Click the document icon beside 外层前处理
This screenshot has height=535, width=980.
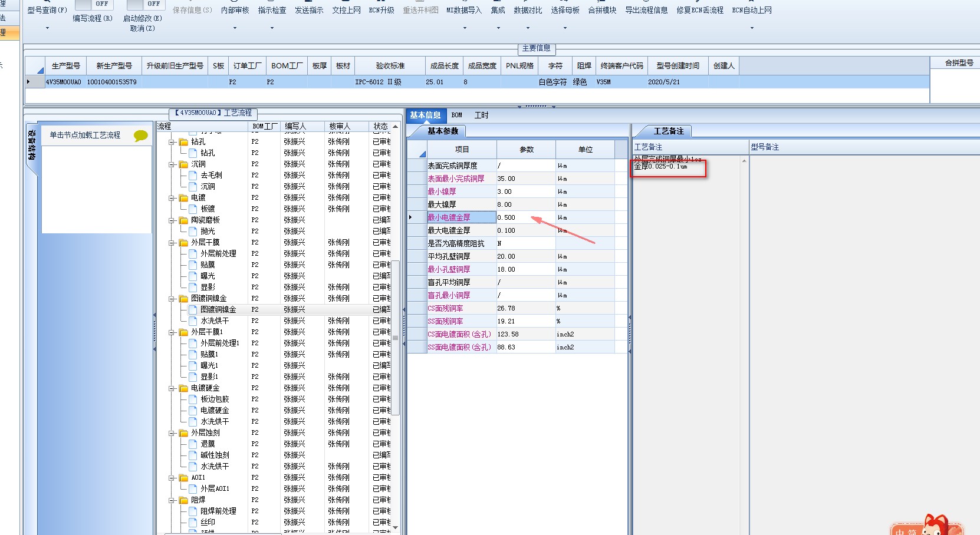click(193, 254)
